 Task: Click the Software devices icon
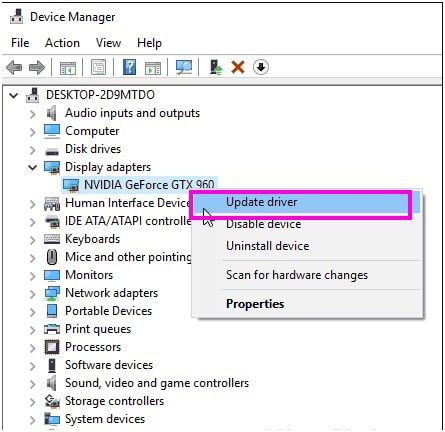pos(52,365)
